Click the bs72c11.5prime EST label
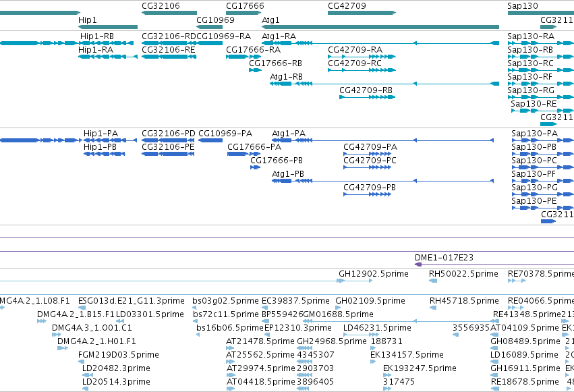Screen dimensions: 574x392 [x=226, y=315]
